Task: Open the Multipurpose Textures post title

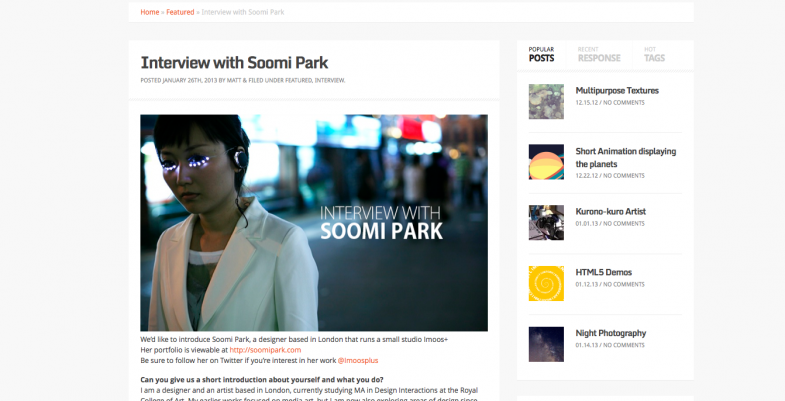Action: coord(616,91)
